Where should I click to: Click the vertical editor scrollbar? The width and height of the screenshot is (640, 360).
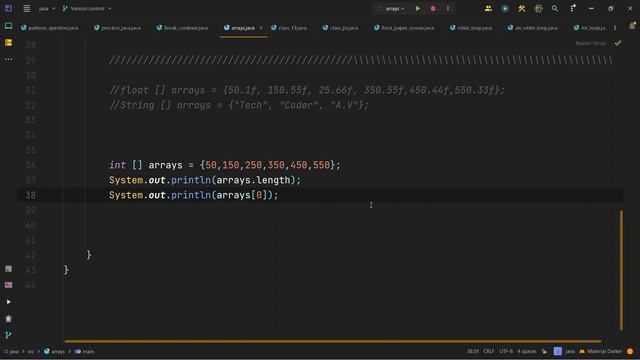point(621,270)
